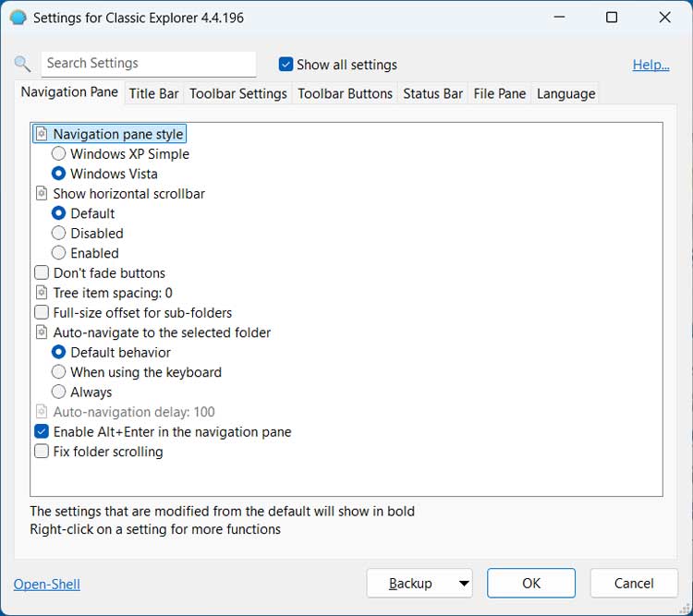Open the Open-Shell link
Viewport: 693px width, 616px height.
pos(47,585)
